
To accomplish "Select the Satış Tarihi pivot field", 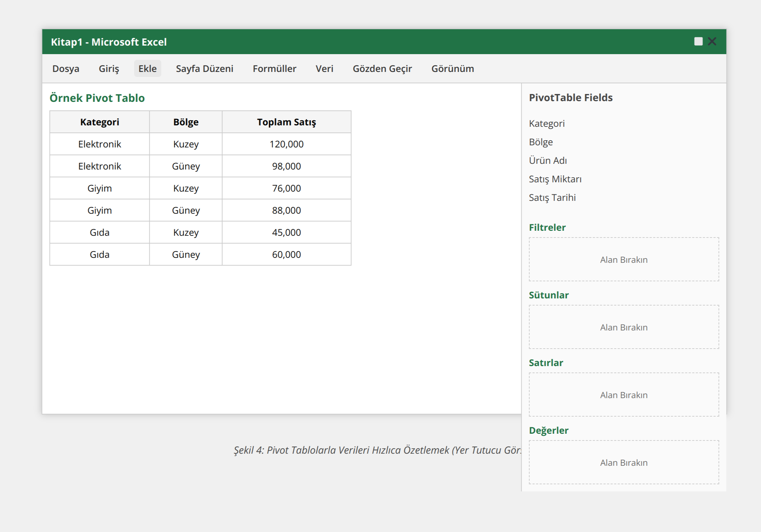I will (552, 198).
